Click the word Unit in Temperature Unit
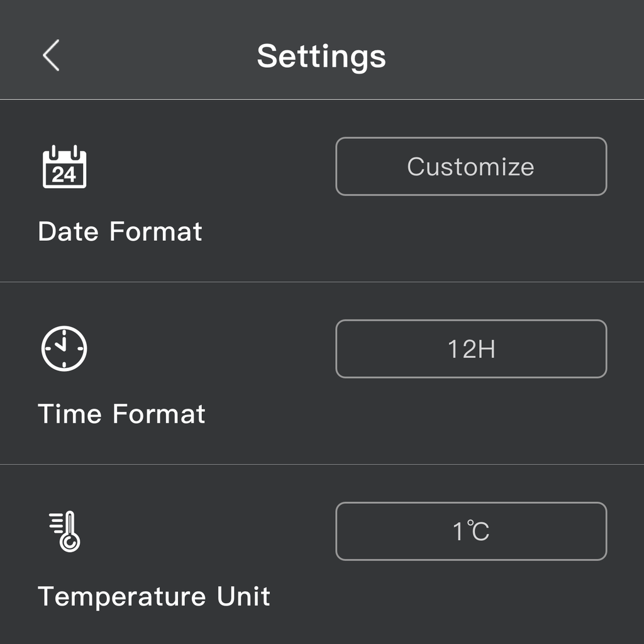Screen dimensions: 644x644 pyautogui.click(x=243, y=596)
